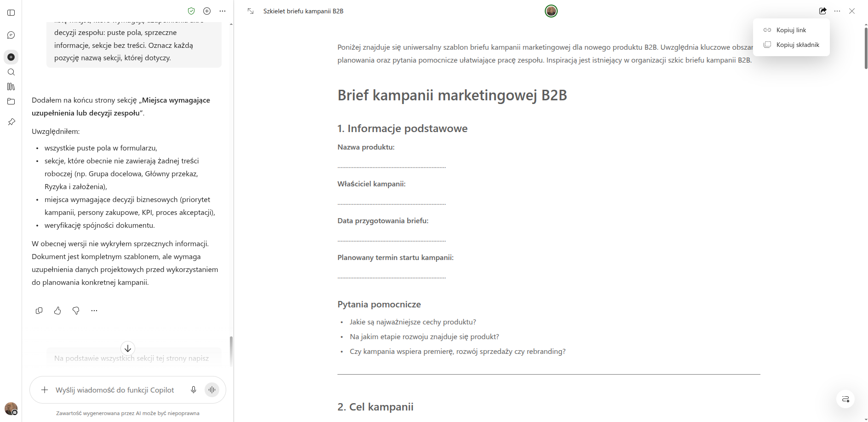Give thumbs down to the response

76,311
